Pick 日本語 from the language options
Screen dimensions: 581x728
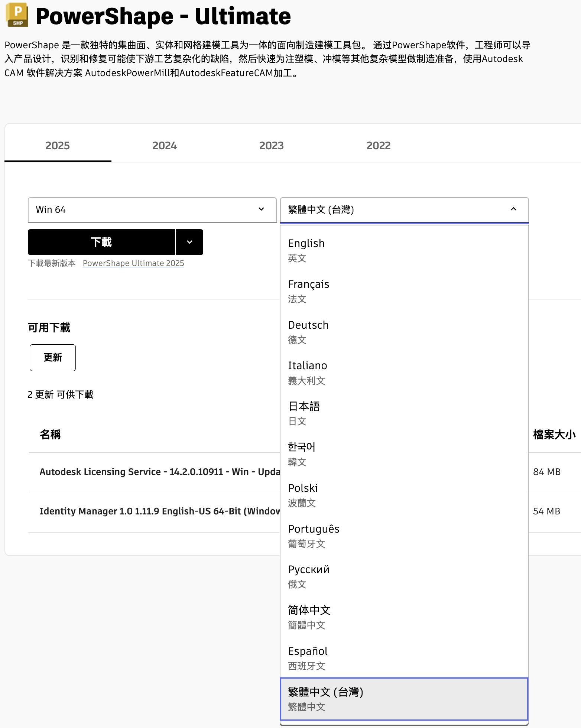(404, 413)
